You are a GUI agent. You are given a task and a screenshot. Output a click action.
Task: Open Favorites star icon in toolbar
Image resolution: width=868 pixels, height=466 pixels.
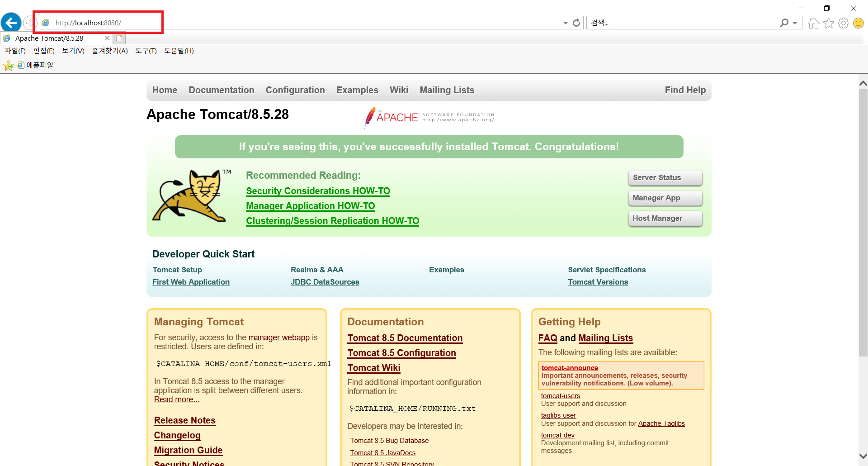(x=829, y=23)
